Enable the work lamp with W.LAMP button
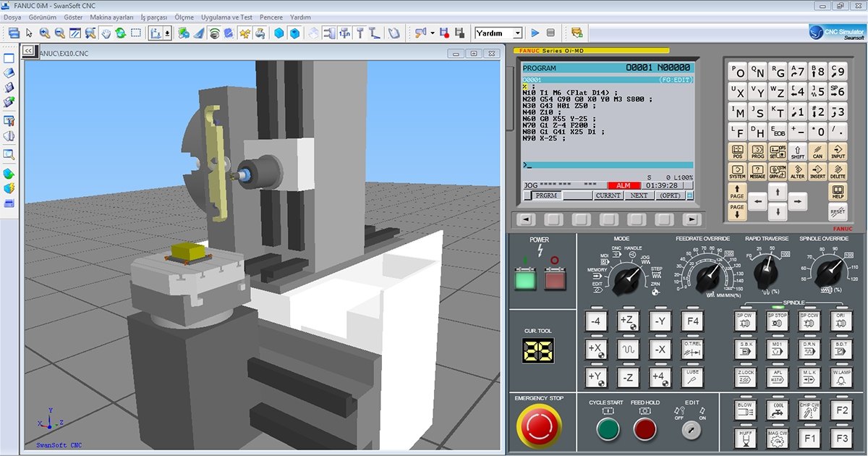868x456 pixels. [841, 377]
